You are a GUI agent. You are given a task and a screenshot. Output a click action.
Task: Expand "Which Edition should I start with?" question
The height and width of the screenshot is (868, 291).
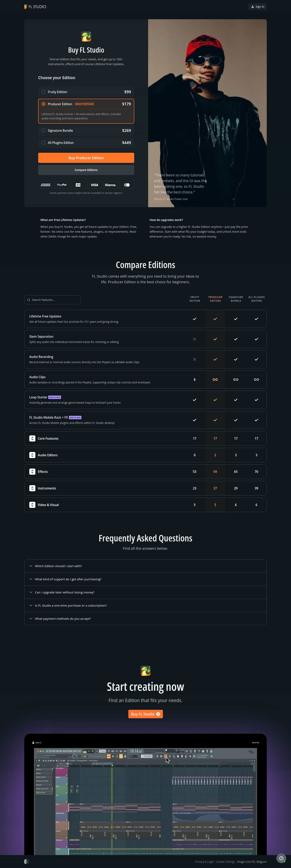58,566
